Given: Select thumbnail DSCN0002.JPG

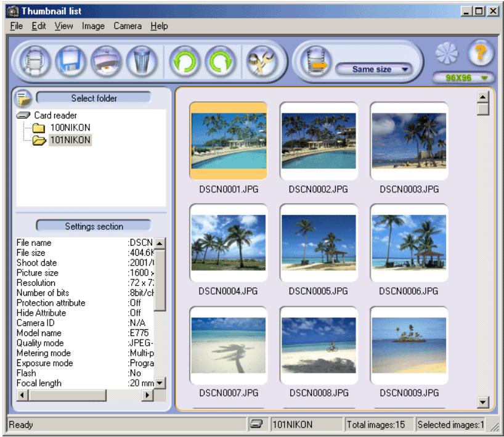Looking at the screenshot, I should point(319,141).
